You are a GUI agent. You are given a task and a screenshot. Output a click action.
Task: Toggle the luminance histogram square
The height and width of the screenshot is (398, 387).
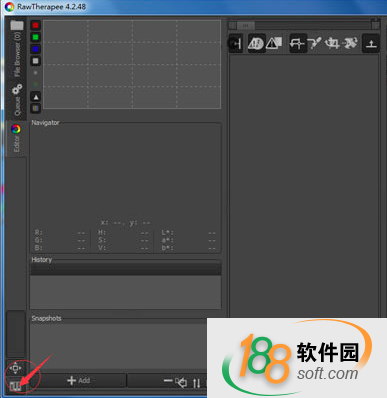click(35, 61)
